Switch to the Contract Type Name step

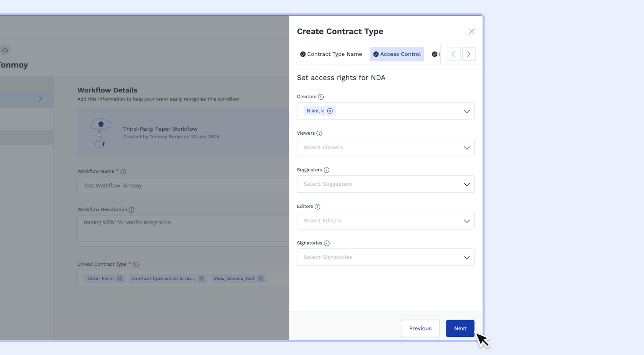click(x=331, y=54)
